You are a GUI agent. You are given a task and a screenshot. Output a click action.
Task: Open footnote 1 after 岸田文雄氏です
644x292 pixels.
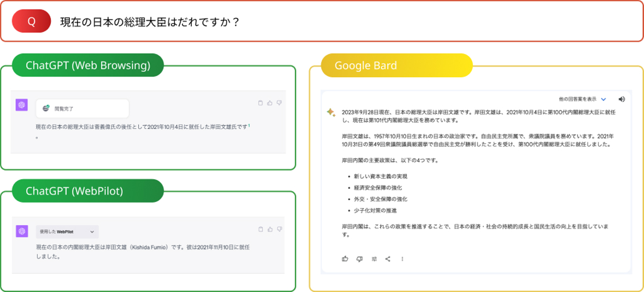(249, 126)
